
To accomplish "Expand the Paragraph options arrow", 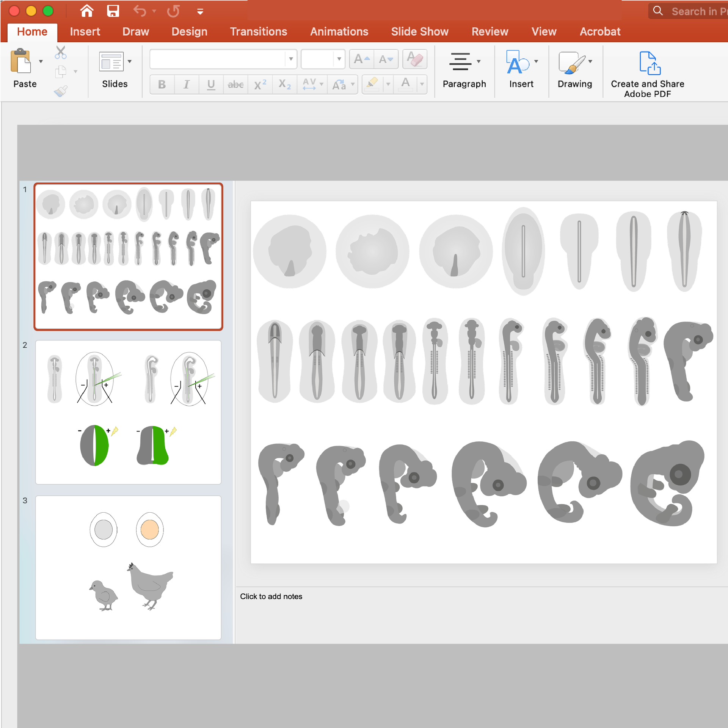I will click(479, 61).
